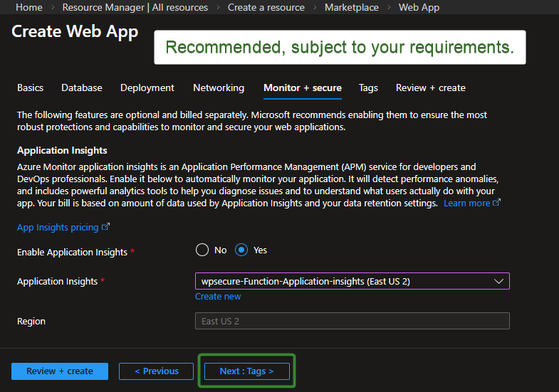Click the disabled Region field
Screen dimensions: 559x392
(x=352, y=321)
